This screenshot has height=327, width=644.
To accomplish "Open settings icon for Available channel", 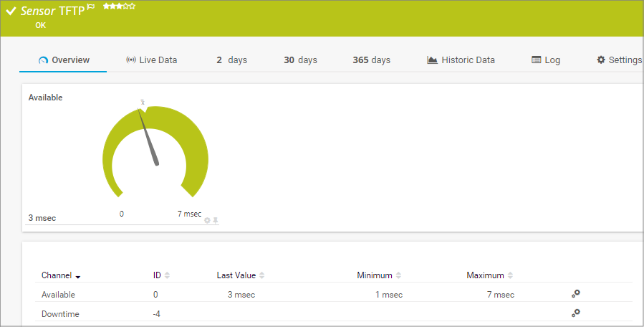I will click(575, 294).
